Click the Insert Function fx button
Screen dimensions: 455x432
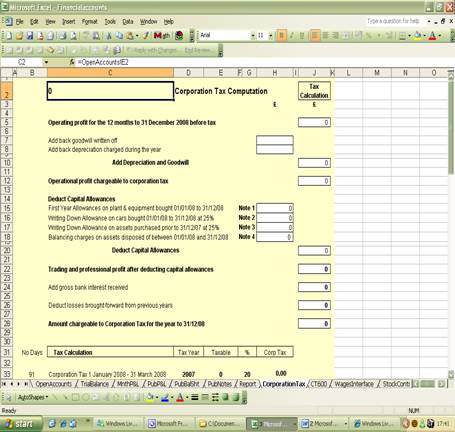pos(72,62)
